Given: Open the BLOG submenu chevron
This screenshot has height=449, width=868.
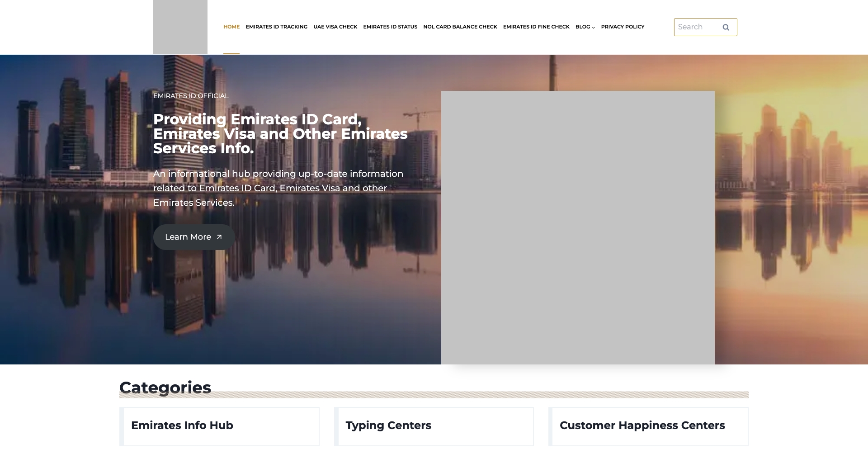Looking at the screenshot, I should pos(594,27).
